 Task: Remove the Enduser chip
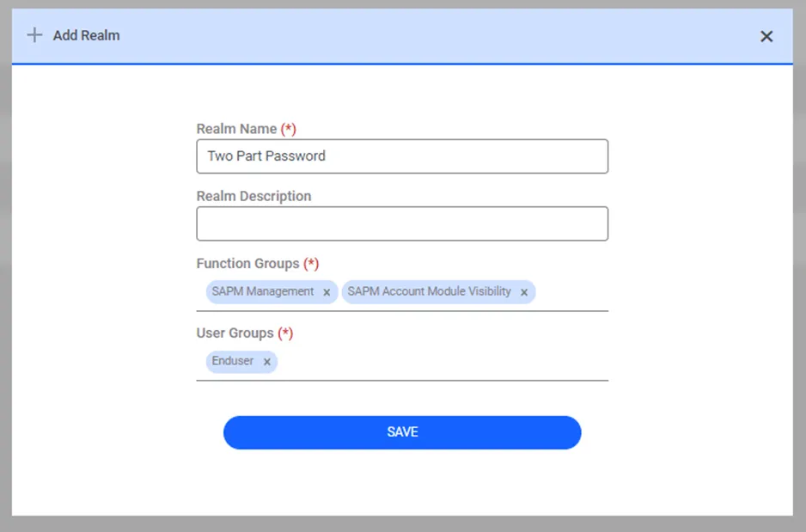pyautogui.click(x=266, y=362)
